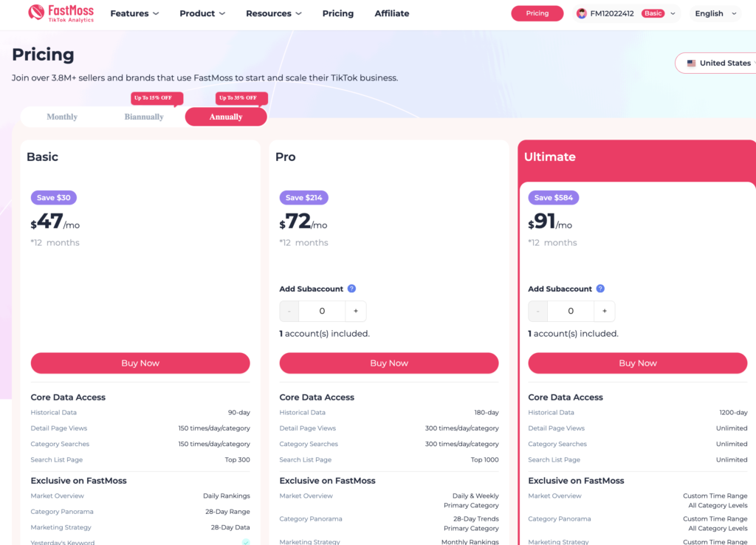Image resolution: width=756 pixels, height=545 pixels.
Task: Click Buy Now for the Pro plan
Action: (x=389, y=363)
